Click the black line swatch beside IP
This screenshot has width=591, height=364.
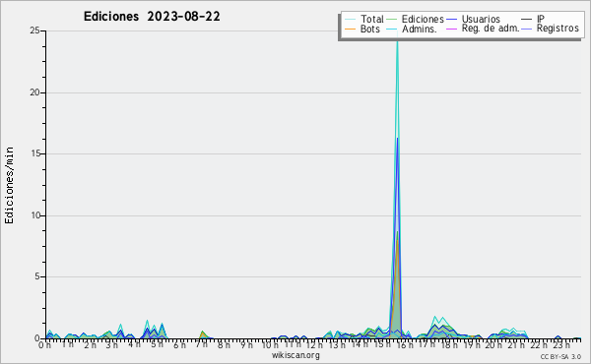(x=527, y=20)
